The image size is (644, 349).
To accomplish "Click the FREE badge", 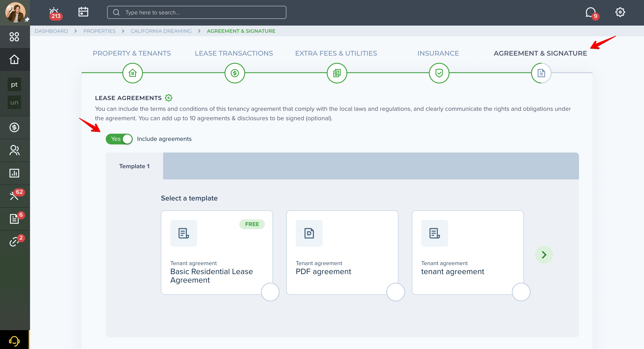I will [252, 224].
